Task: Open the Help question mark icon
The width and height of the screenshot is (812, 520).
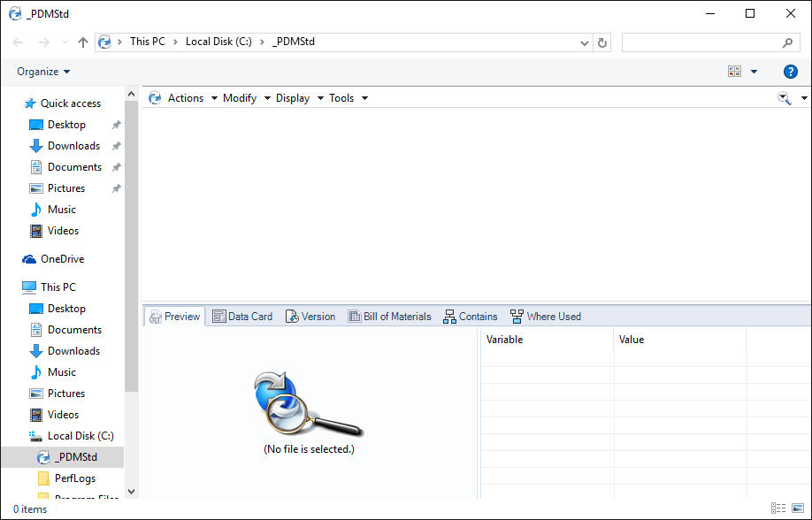Action: [790, 72]
